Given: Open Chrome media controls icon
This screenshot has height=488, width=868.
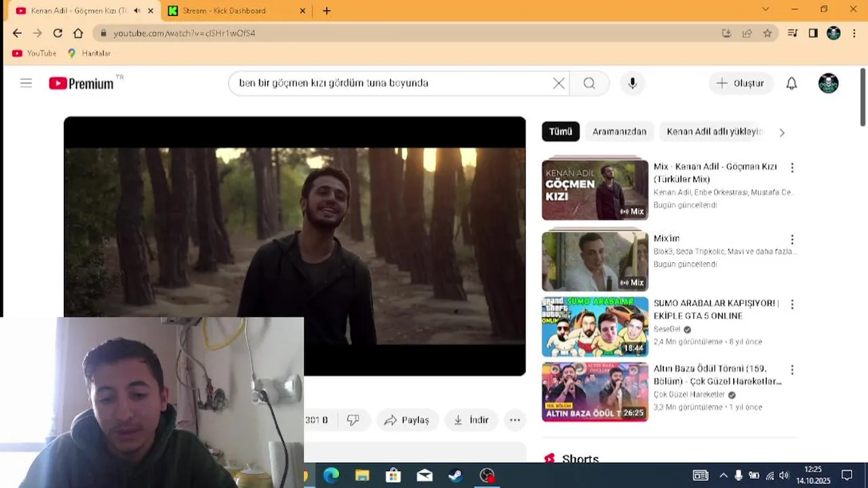Looking at the screenshot, I should (792, 33).
